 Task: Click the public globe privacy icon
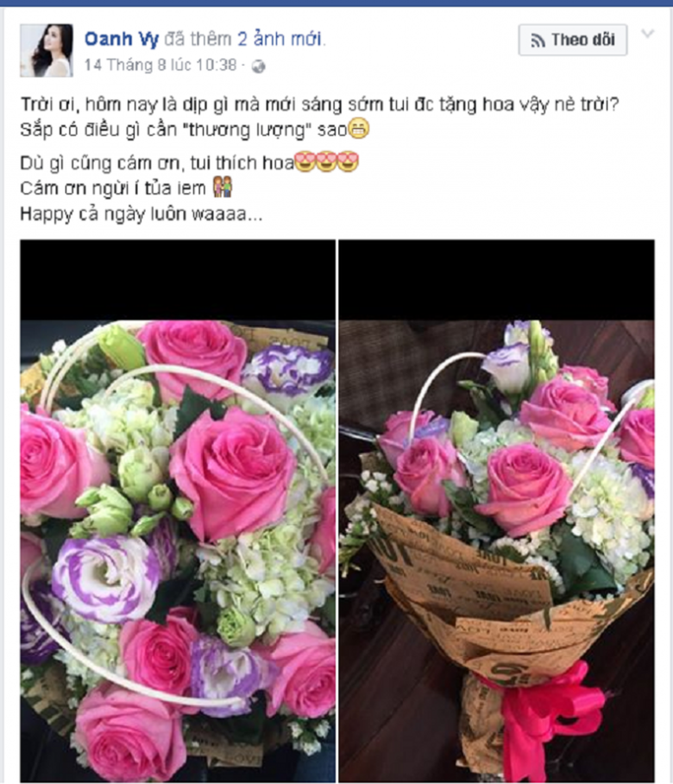pos(258,66)
